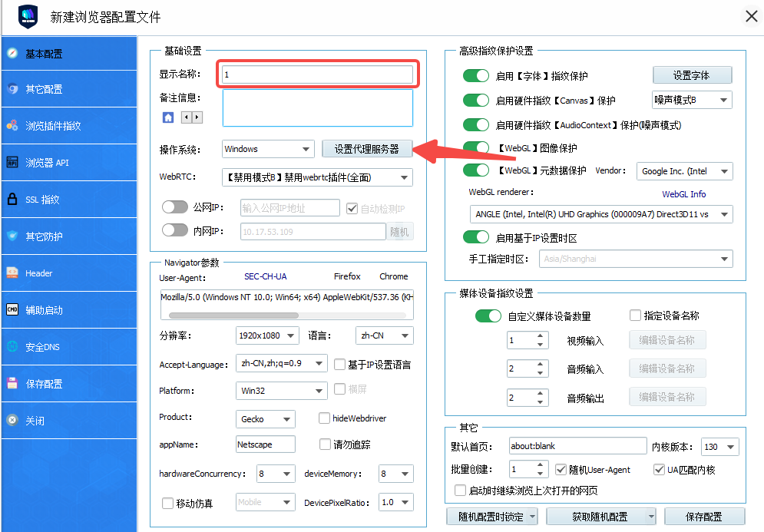Open the 操作系统 Windows dropdown
The image size is (764, 532).
pyautogui.click(x=268, y=149)
